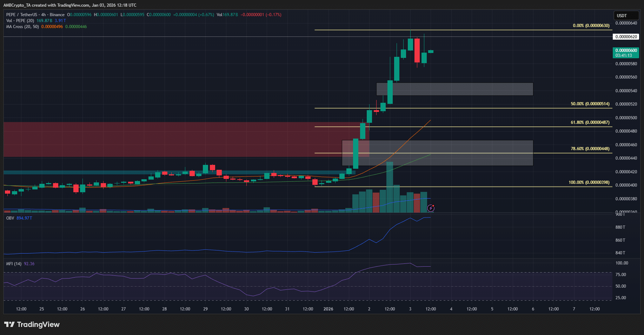644x335 pixels.
Task: Click the price scale near 0.00000640
Action: [625, 23]
